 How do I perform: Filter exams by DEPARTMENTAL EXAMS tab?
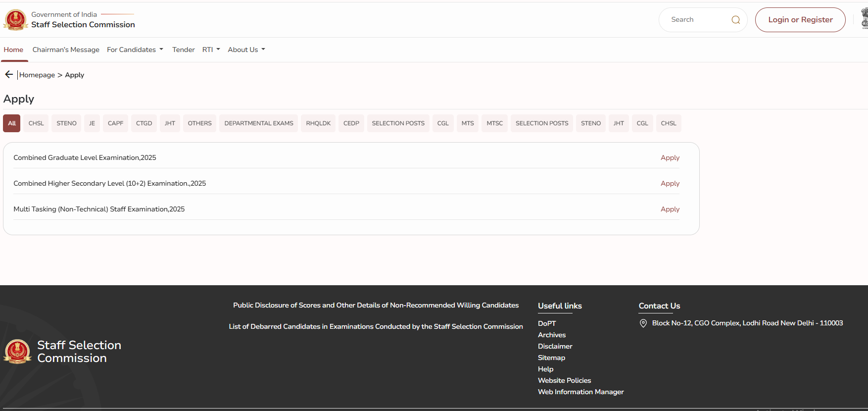click(258, 123)
